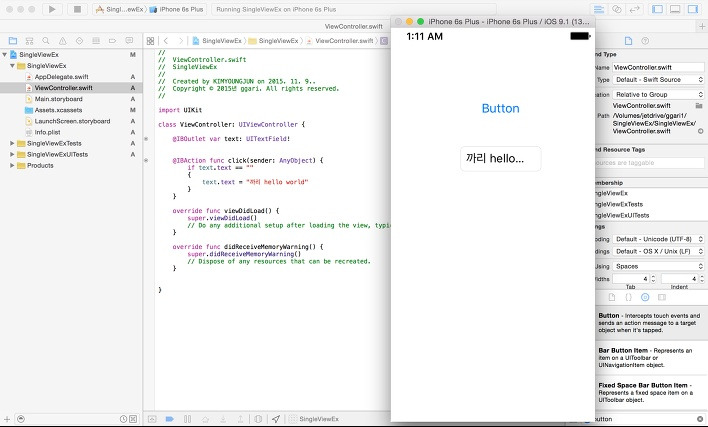Click the SingleViewEx folder in the jump bar

pos(274,41)
